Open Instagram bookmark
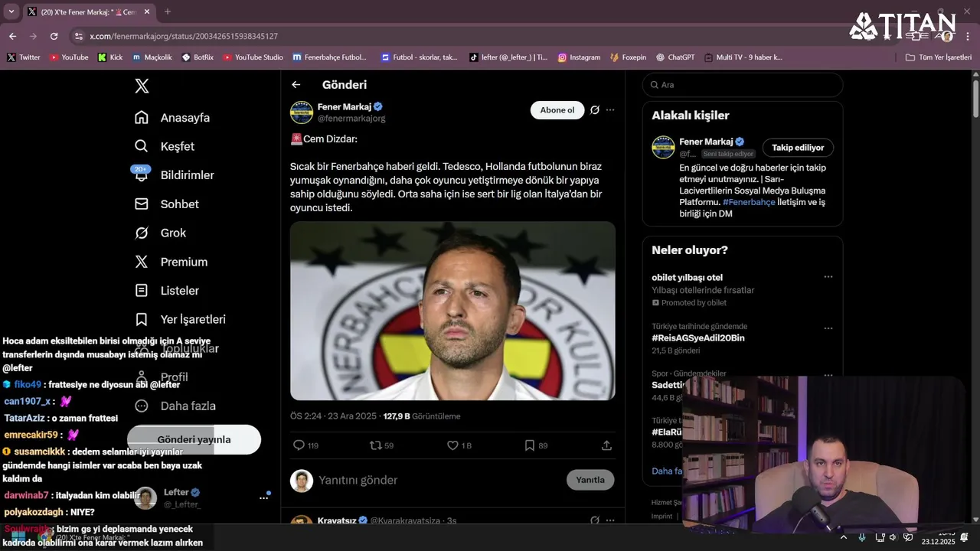The image size is (980, 551). pos(579,57)
